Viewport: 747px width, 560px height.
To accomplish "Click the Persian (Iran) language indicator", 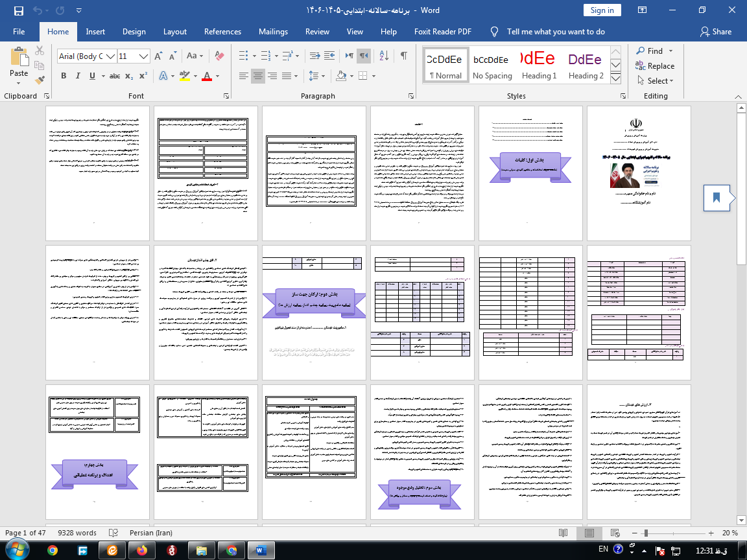I will tap(151, 533).
